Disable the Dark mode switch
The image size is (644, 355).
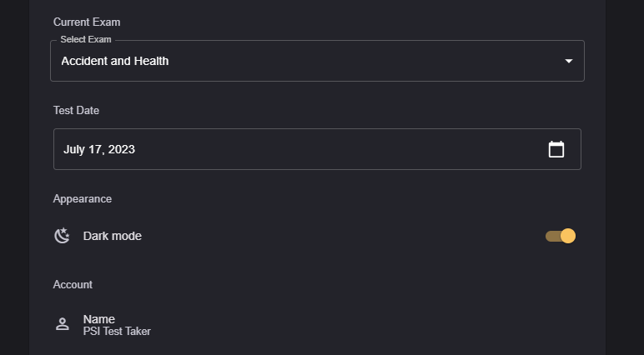pyautogui.click(x=561, y=236)
